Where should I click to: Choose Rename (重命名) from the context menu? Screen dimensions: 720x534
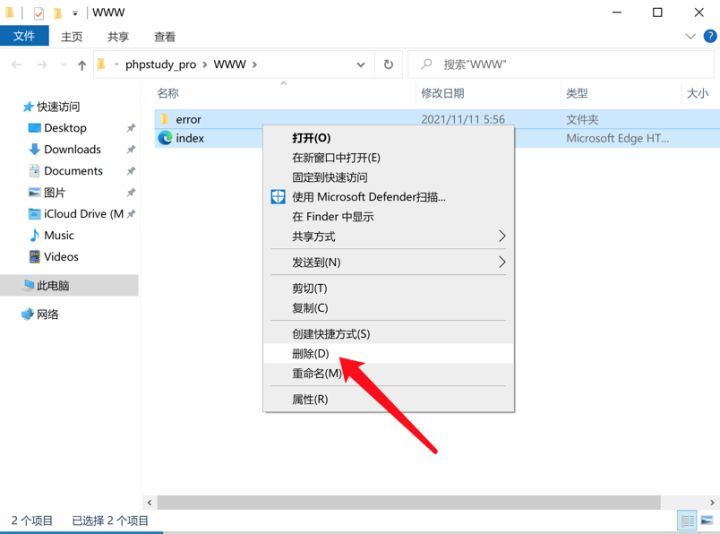[388, 373]
